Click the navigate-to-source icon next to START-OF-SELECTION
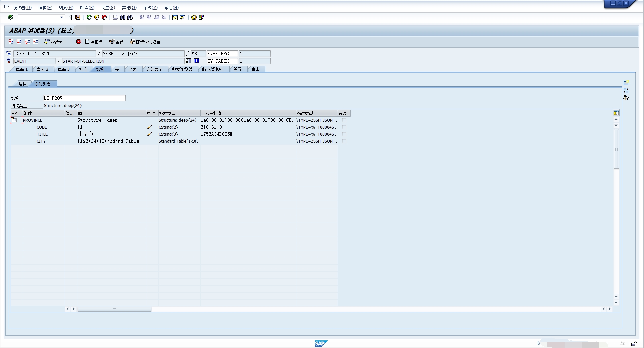This screenshot has height=348, width=644. coord(189,61)
